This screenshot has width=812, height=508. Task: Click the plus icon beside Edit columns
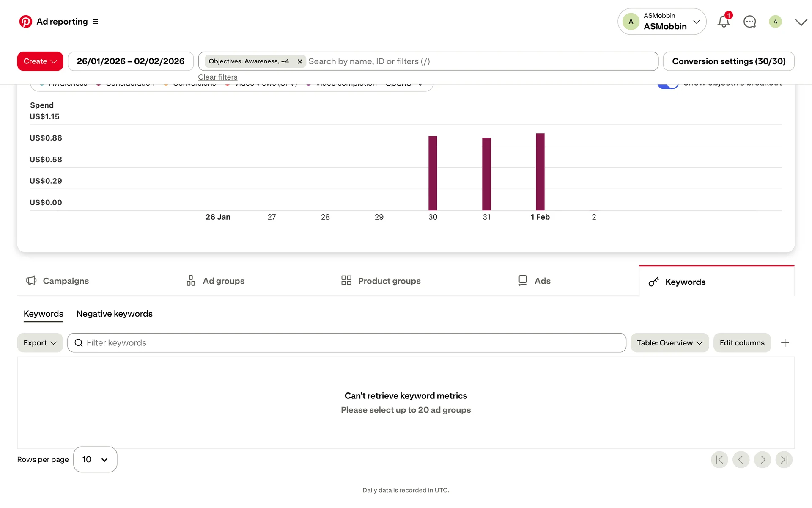[785, 343]
